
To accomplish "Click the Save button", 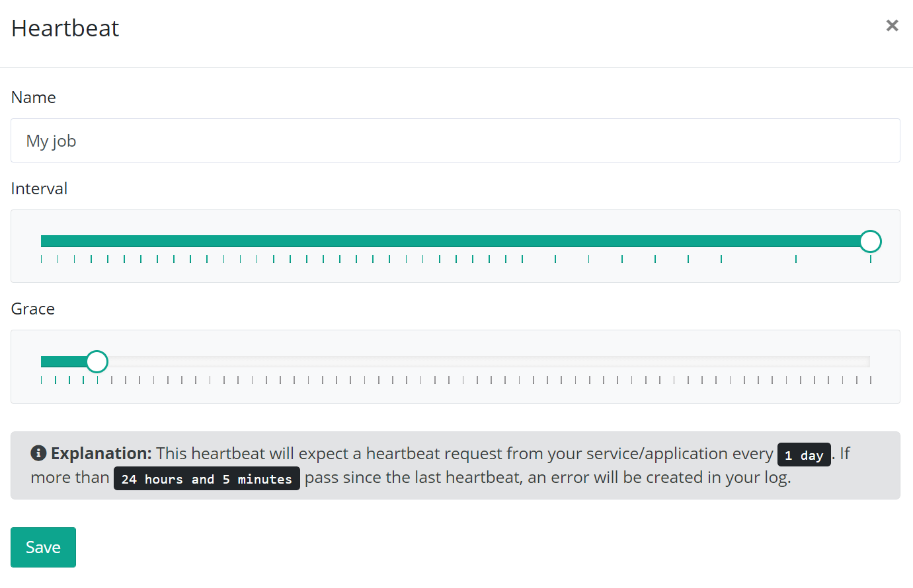I will click(x=42, y=547).
